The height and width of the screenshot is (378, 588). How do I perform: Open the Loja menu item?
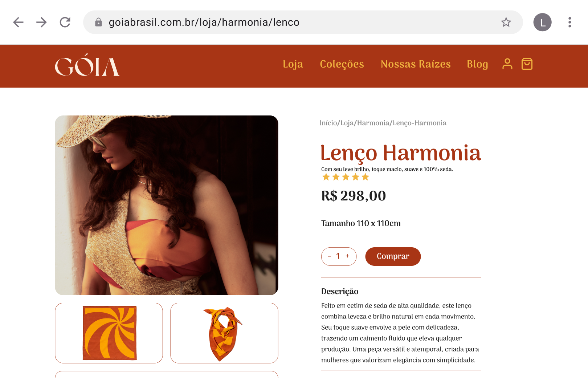click(x=293, y=64)
